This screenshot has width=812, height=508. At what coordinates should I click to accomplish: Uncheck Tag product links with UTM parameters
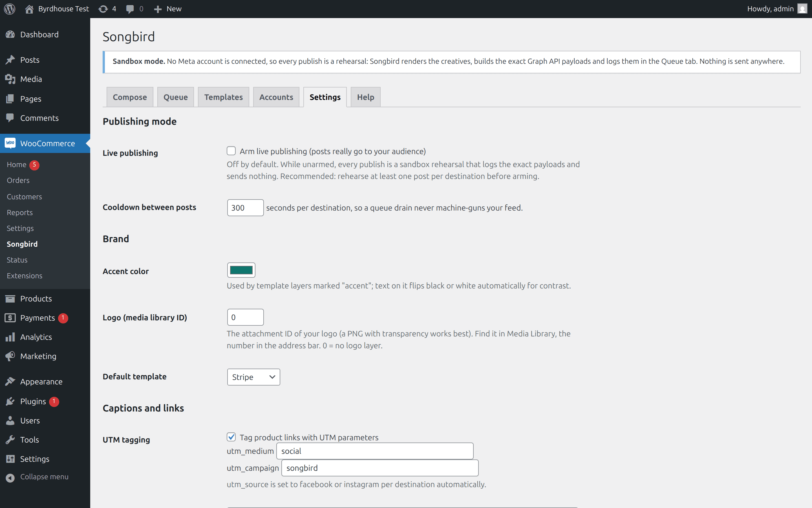tap(231, 437)
